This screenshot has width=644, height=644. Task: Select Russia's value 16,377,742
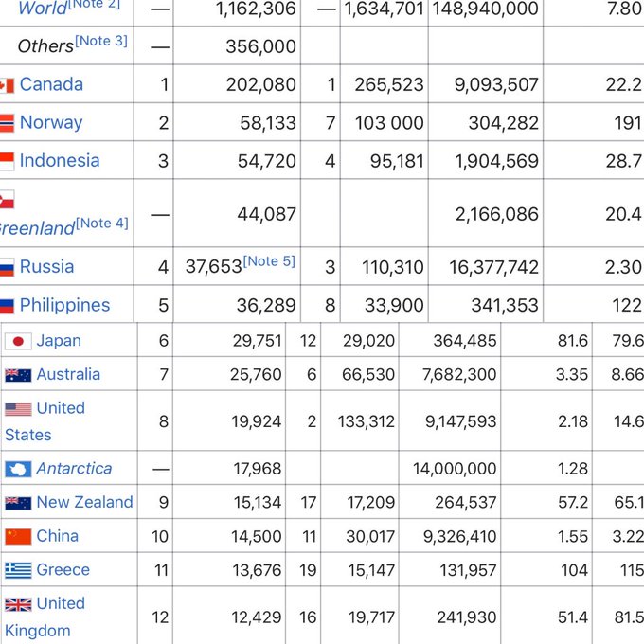493,267
